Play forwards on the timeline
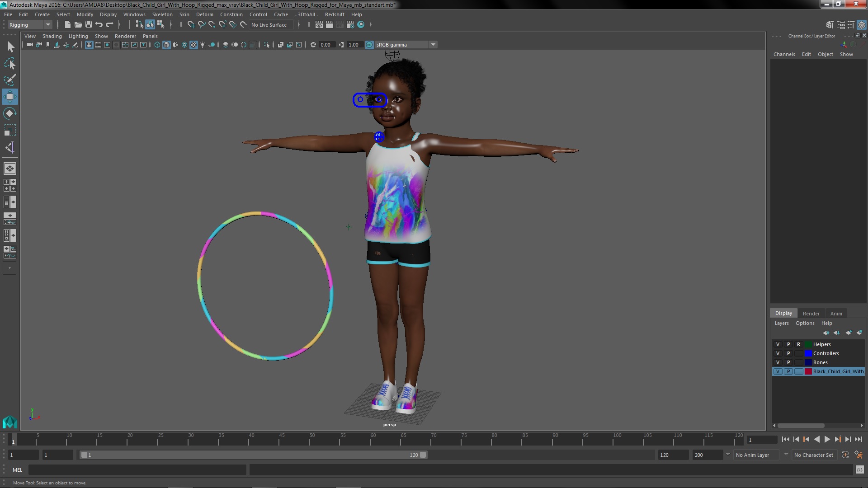The image size is (868, 488). pyautogui.click(x=827, y=439)
